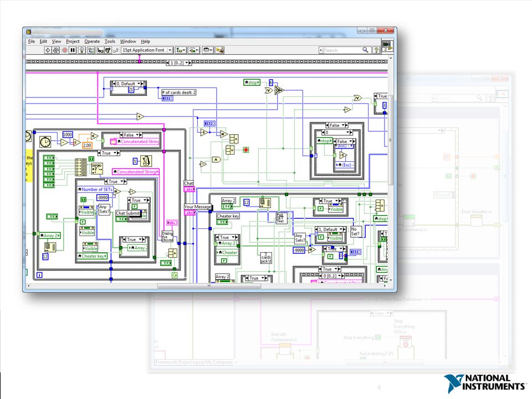Click the '# of cards dealt: 2' label
Viewport: 532px width, 399px height.
coord(179,93)
